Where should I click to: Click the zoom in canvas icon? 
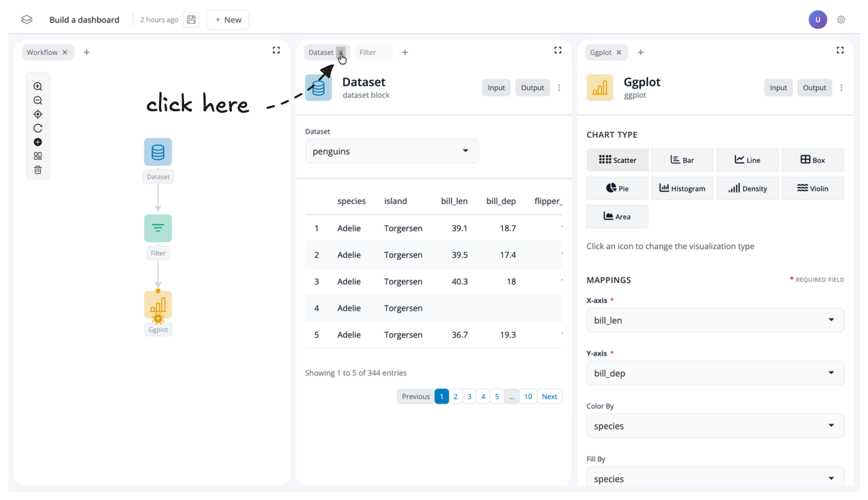38,86
